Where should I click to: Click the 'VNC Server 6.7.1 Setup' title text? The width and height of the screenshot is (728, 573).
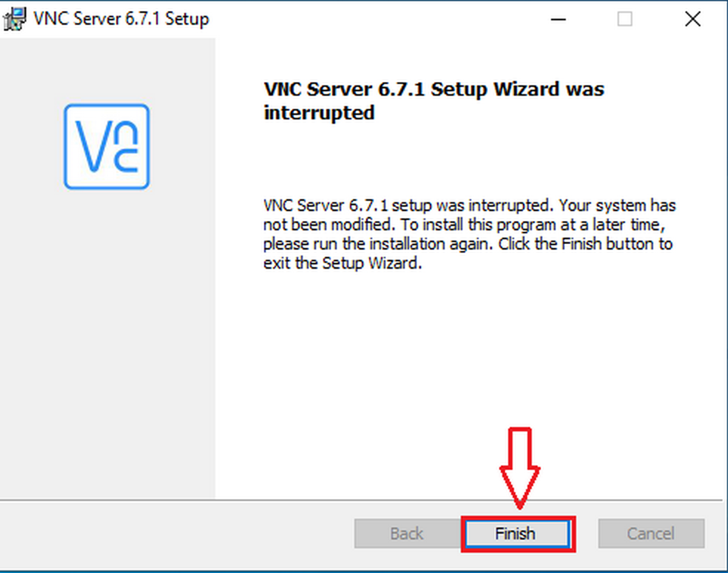point(121,19)
